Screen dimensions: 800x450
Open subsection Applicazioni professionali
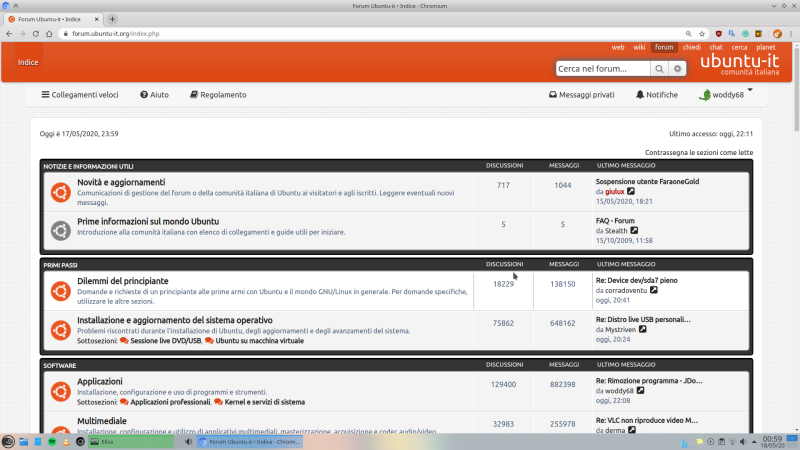170,402
